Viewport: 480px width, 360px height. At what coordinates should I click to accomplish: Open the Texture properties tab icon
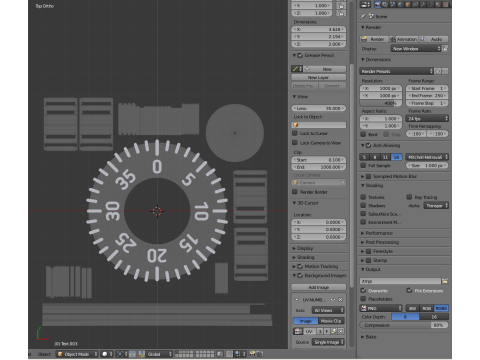click(x=445, y=4)
